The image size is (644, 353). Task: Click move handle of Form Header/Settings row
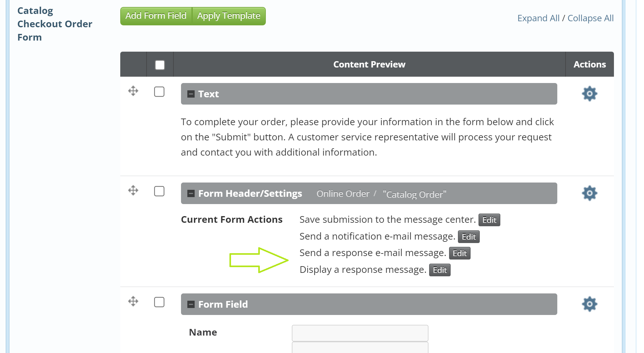(133, 190)
